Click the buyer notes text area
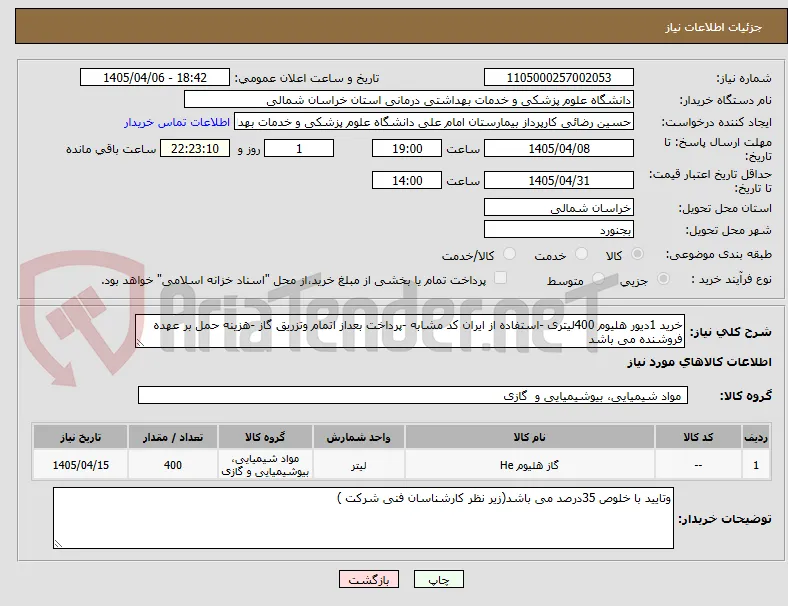 [x=363, y=518]
